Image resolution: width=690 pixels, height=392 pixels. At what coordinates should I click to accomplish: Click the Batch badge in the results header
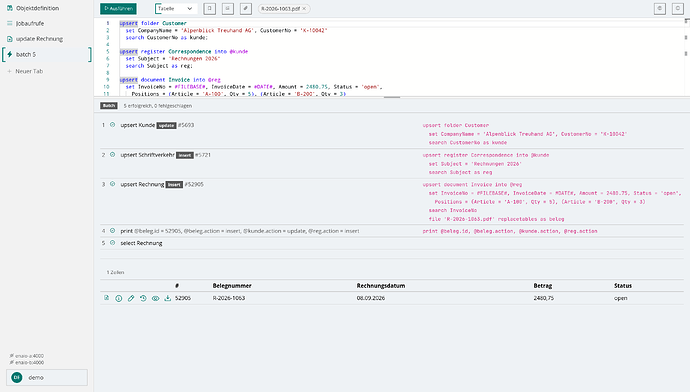point(109,106)
